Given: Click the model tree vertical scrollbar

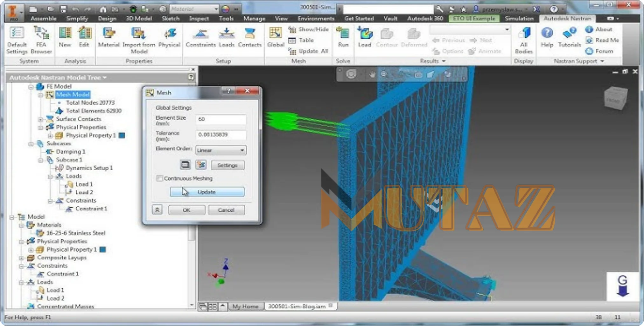Looking at the screenshot, I should (192, 194).
